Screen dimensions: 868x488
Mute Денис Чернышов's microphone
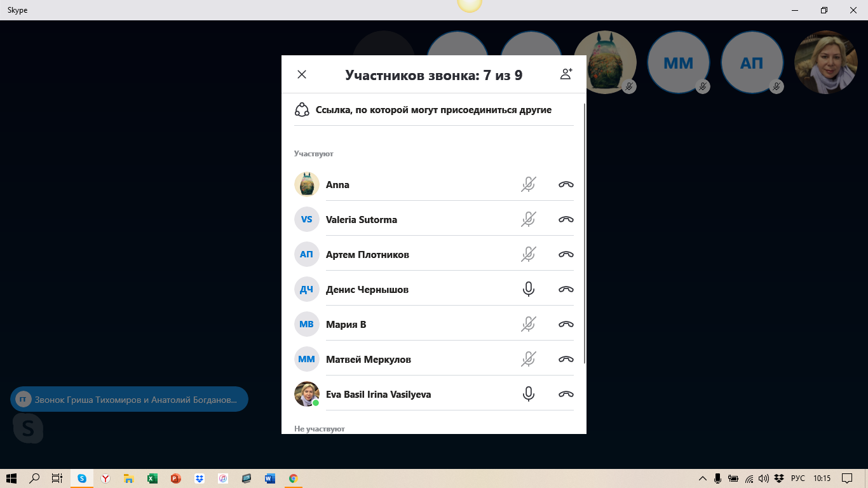point(528,290)
